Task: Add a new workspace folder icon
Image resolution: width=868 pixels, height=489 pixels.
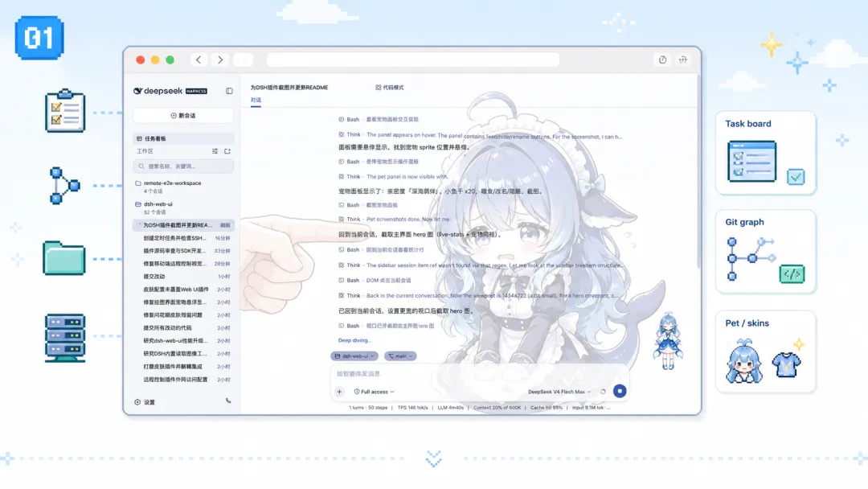Action: click(227, 151)
